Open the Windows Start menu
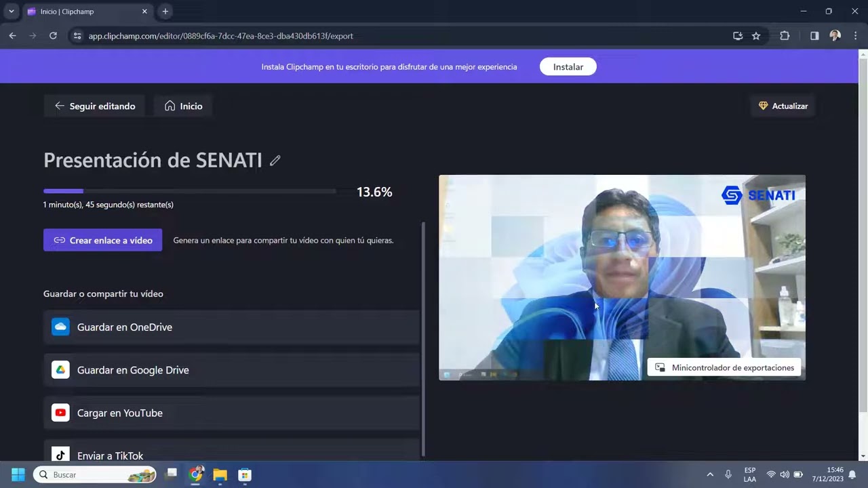 click(18, 474)
